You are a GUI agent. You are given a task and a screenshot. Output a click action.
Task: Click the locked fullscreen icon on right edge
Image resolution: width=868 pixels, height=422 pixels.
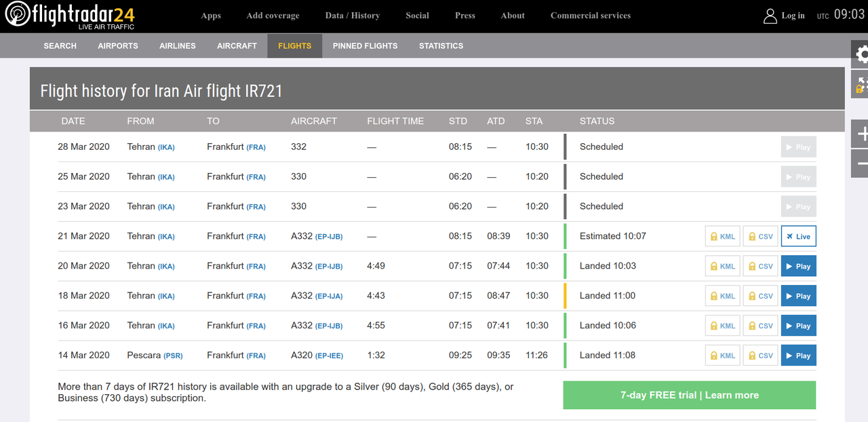[861, 84]
